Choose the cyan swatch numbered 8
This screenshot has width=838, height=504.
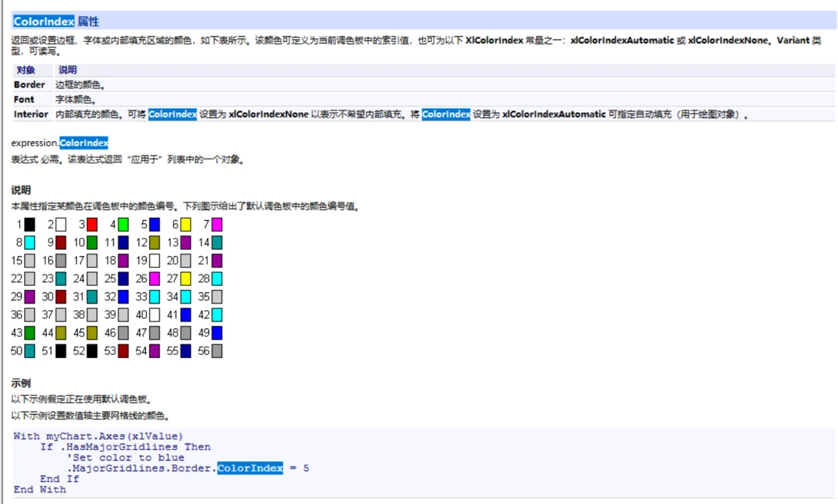30,243
